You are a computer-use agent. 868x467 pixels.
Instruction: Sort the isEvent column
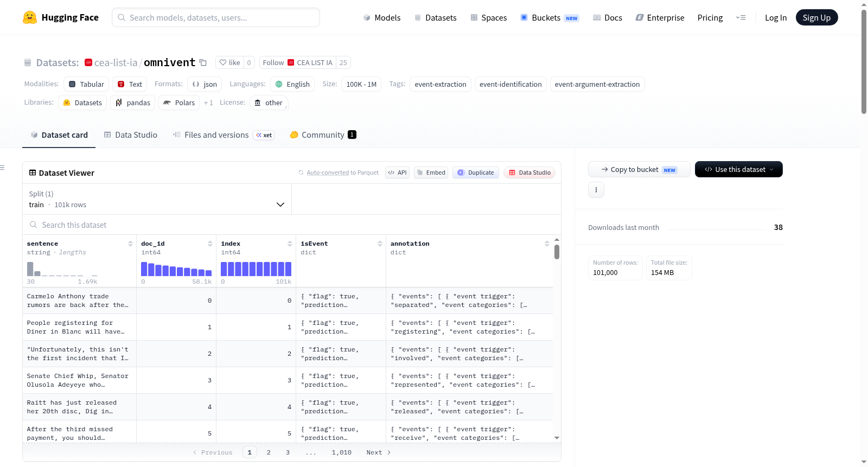[380, 244]
